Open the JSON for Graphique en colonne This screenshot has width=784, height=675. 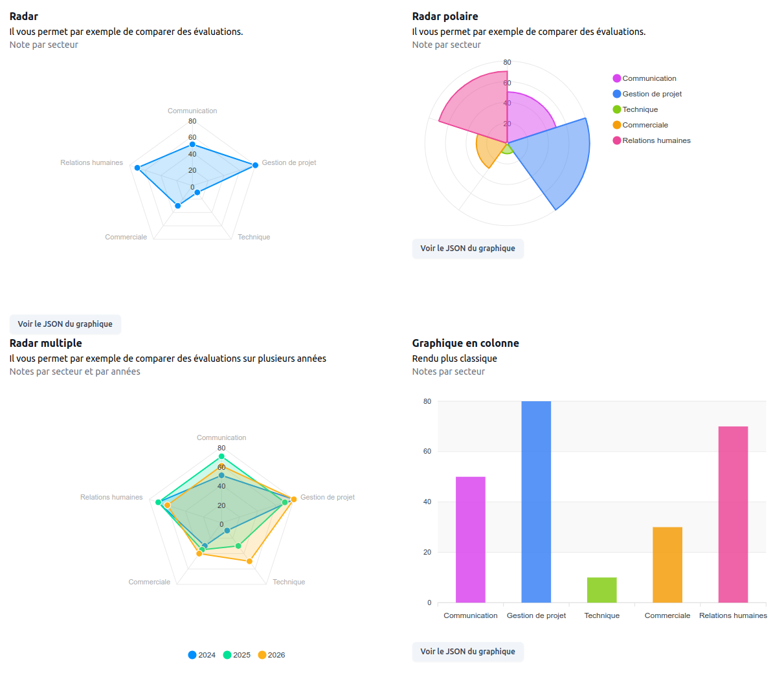467,652
